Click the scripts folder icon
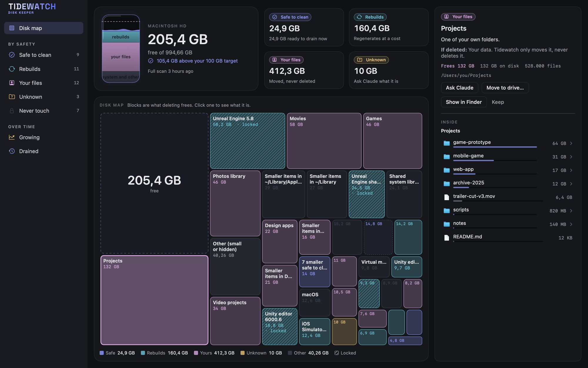The image size is (588, 368). [x=447, y=211]
